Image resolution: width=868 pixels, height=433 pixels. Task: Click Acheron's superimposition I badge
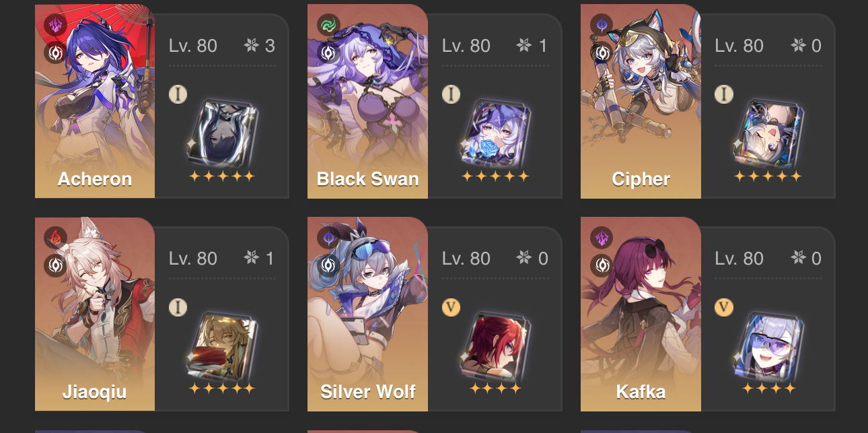click(x=178, y=94)
